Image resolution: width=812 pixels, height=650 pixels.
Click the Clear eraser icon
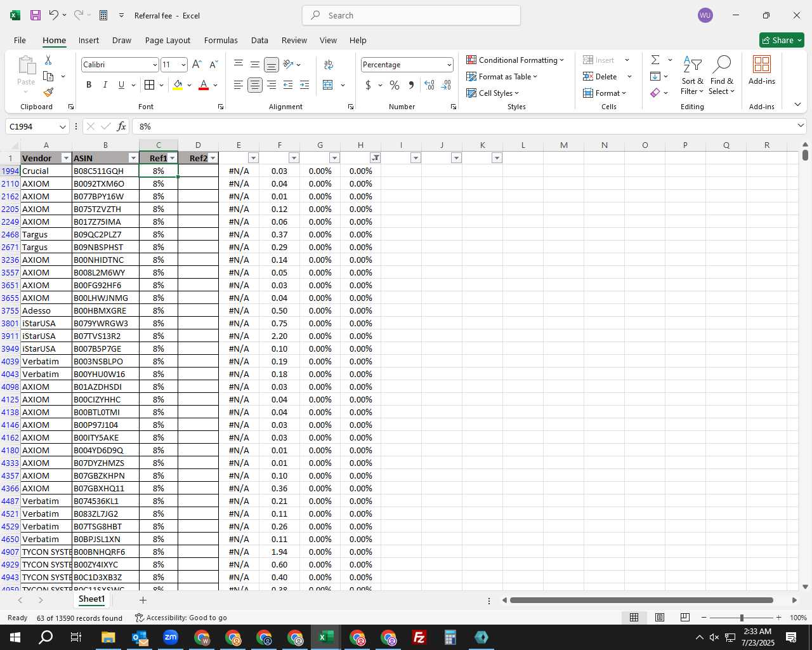[x=655, y=93]
